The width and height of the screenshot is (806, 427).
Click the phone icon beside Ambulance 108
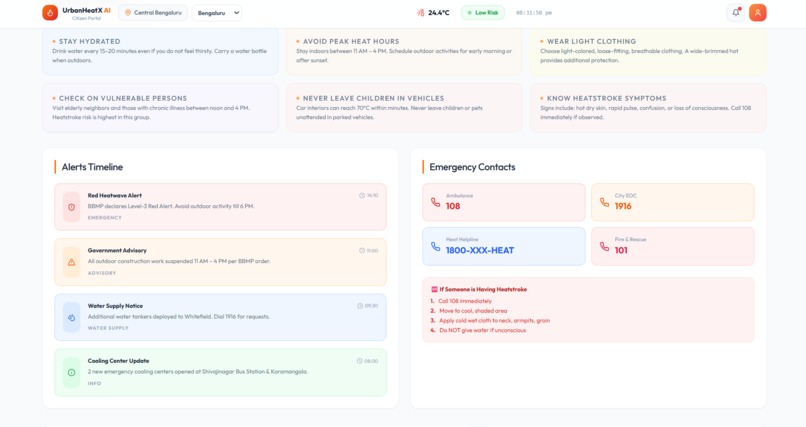tap(435, 202)
